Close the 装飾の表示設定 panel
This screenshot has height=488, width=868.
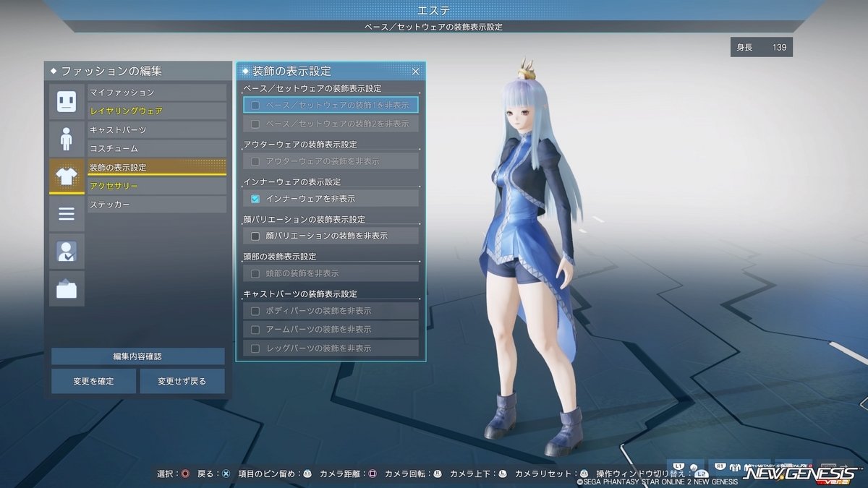coord(415,71)
